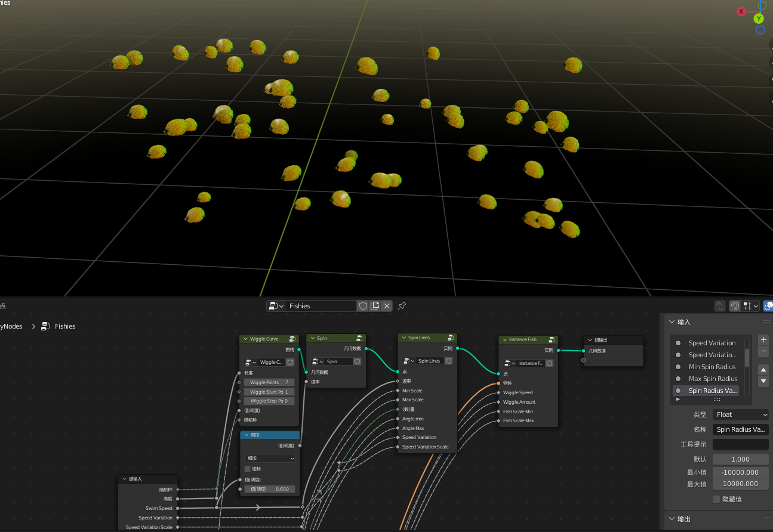The width and height of the screenshot is (773, 532).
Task: Collapse the Instance Fish node
Action: click(504, 339)
